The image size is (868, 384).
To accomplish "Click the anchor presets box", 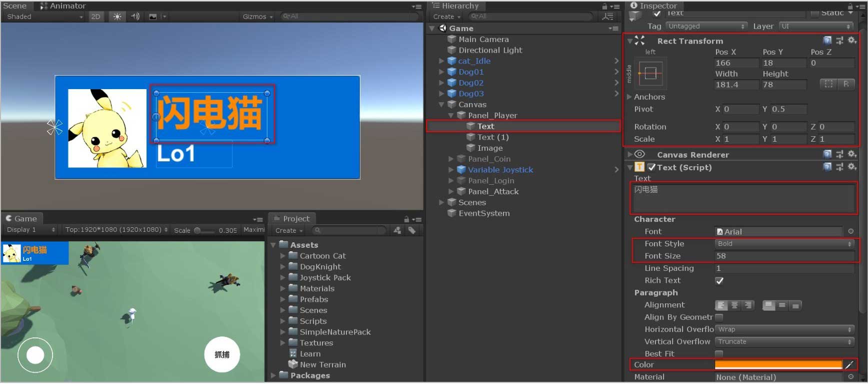I will [x=650, y=74].
